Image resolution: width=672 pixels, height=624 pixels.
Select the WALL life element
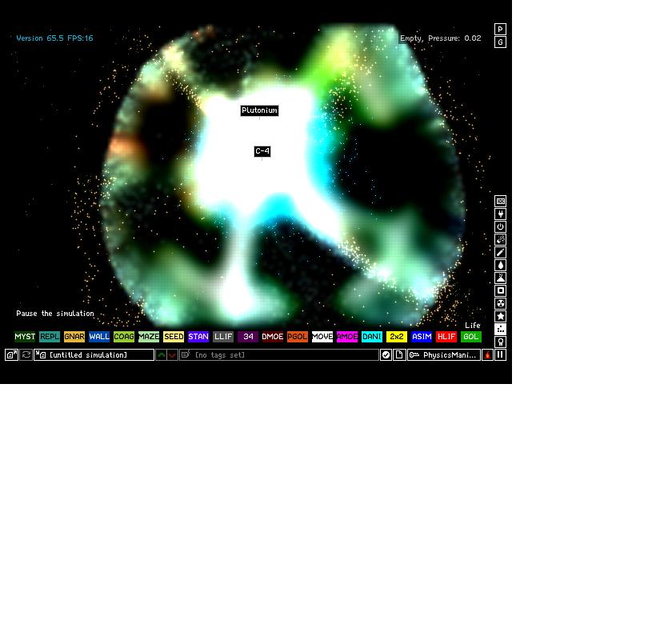99,337
